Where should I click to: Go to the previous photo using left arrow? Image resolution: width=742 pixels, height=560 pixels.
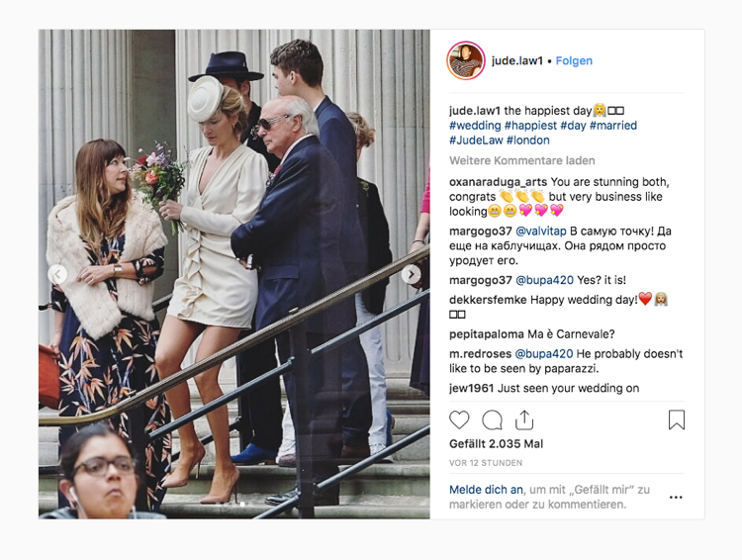point(57,274)
